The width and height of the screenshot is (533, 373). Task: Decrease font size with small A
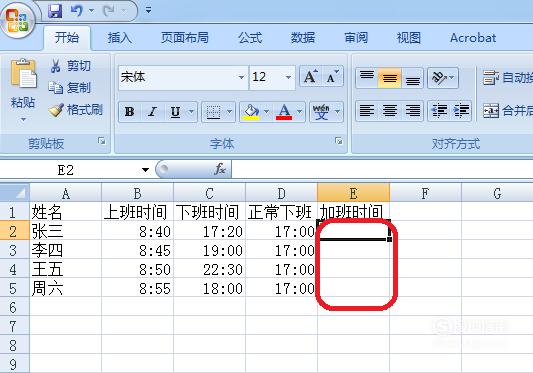332,77
